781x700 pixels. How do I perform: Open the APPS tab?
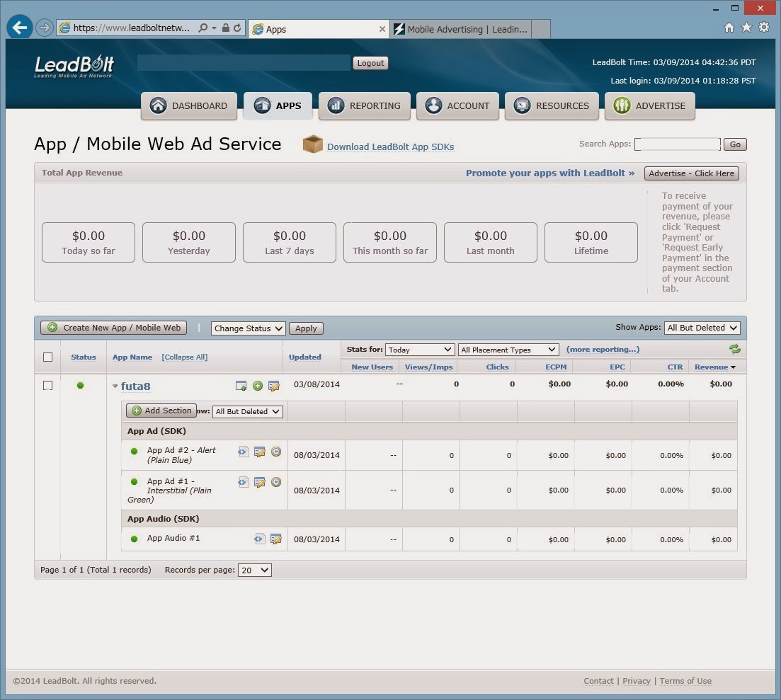point(278,105)
